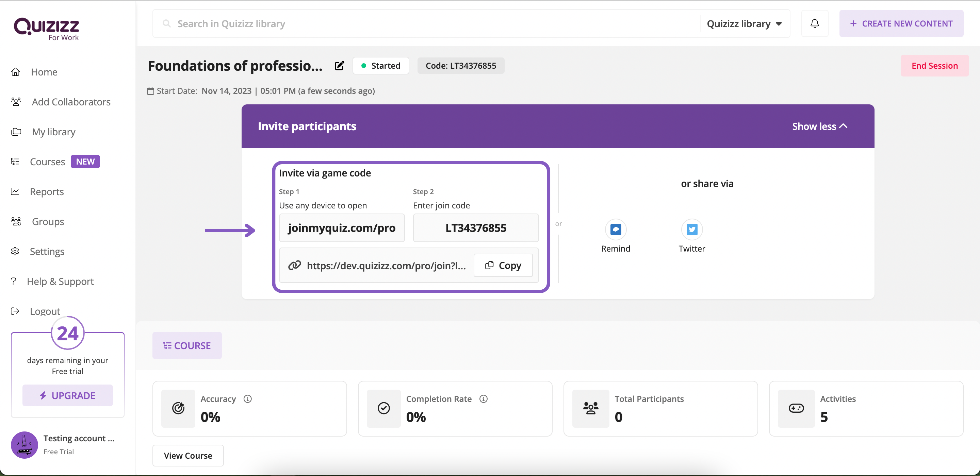Click the Activities gamepad icon

click(x=796, y=408)
